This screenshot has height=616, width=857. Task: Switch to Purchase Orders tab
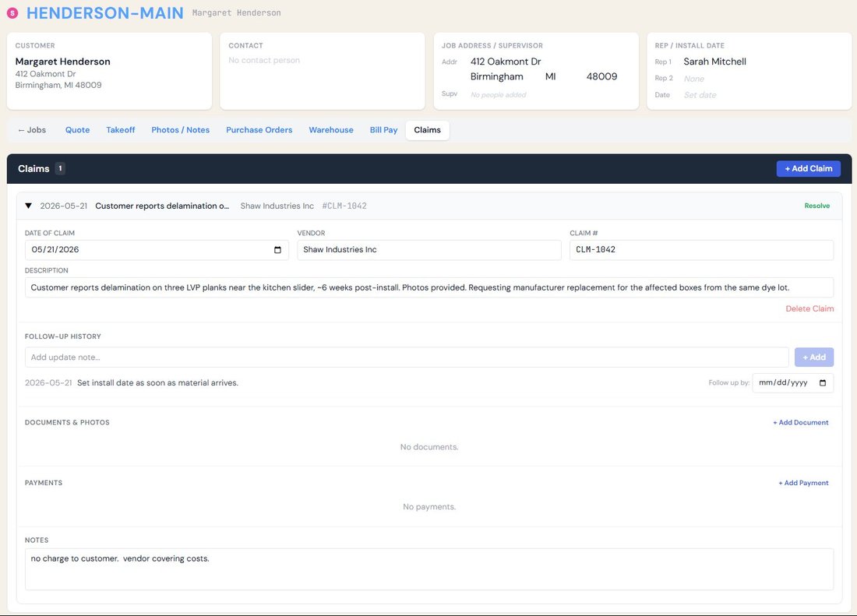tap(259, 130)
